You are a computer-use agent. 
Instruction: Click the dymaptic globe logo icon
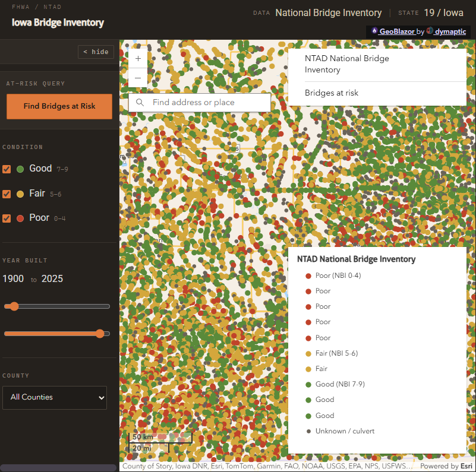pyautogui.click(x=430, y=31)
